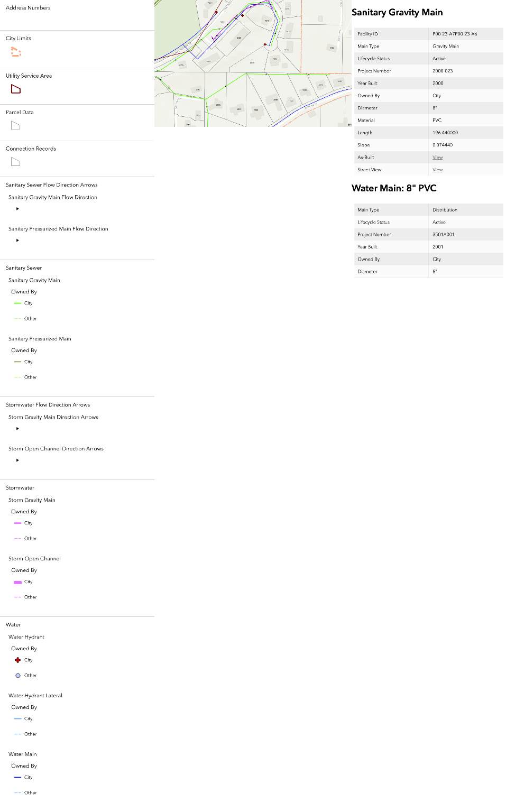Viewport: 506px width, 812px height.
Task: Click the Sanitary Gravity Main popup heading
Action: point(397,13)
